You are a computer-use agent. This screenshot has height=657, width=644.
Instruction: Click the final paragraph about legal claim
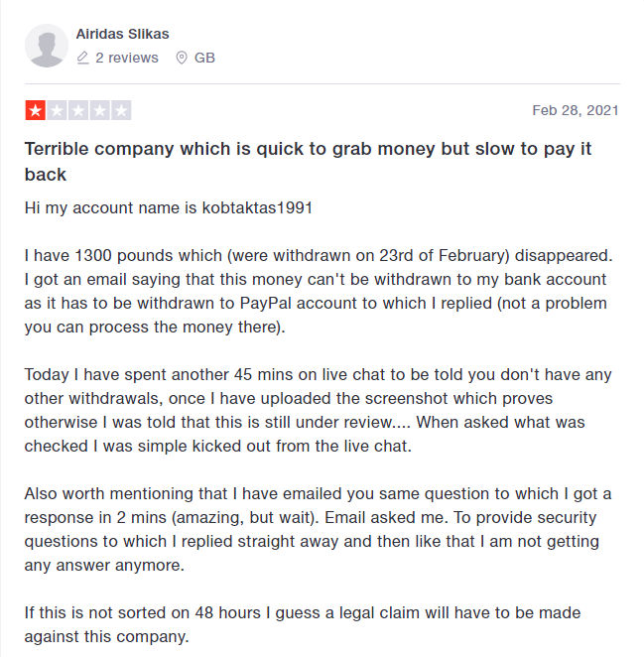pos(303,624)
